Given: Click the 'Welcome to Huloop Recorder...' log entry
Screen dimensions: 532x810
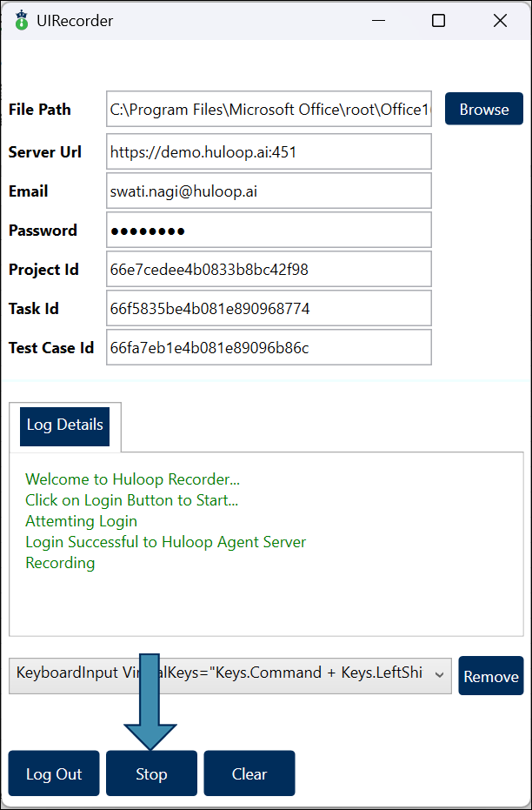Looking at the screenshot, I should pos(132,479).
